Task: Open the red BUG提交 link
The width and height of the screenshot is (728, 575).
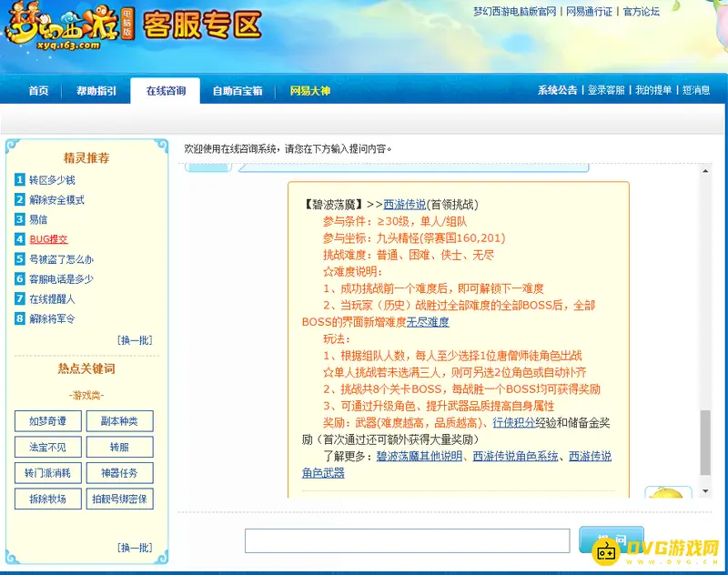Action: click(x=48, y=239)
